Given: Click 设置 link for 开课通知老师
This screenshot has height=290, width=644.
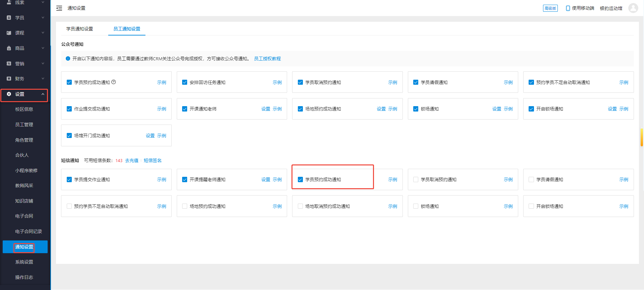Looking at the screenshot, I should click(x=266, y=109).
